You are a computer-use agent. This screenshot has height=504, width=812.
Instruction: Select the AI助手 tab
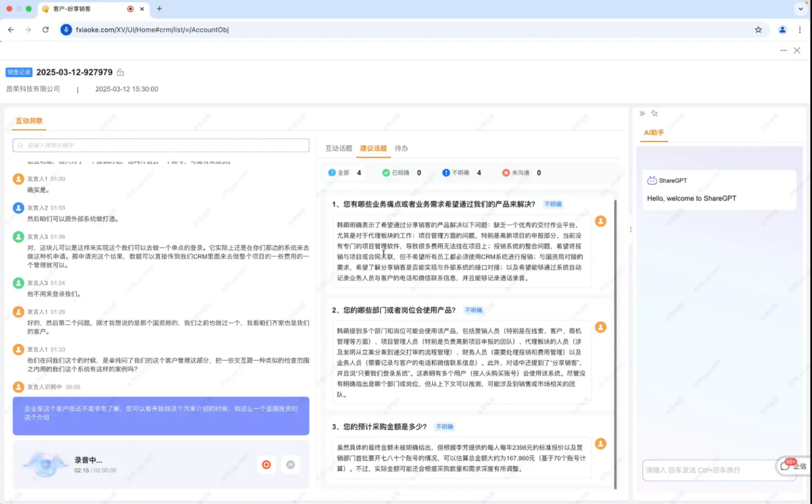(654, 132)
